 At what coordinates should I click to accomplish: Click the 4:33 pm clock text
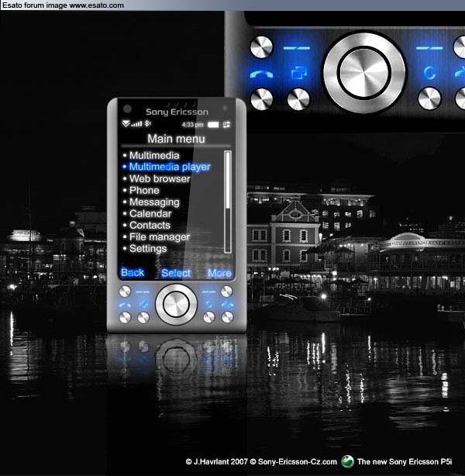[x=192, y=125]
